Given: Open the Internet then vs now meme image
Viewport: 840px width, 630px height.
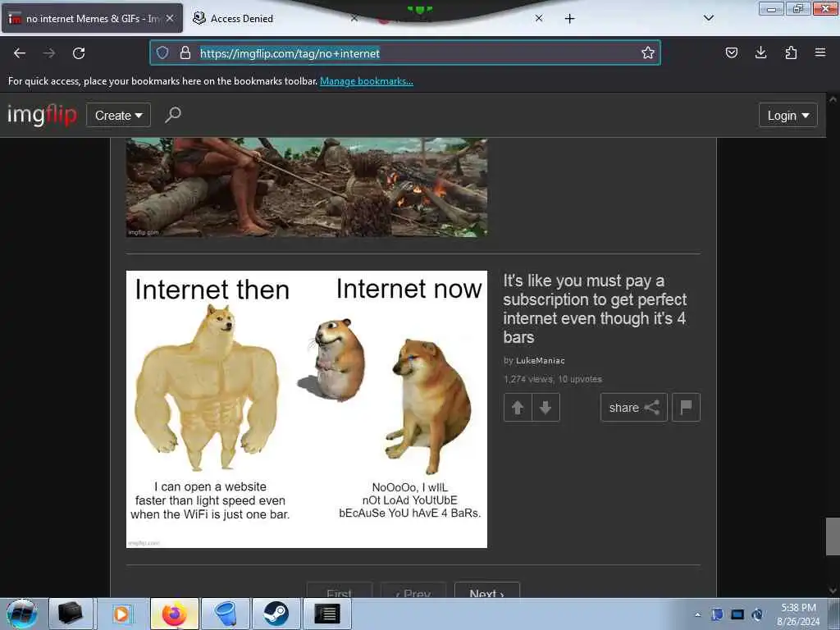Looking at the screenshot, I should (x=307, y=409).
